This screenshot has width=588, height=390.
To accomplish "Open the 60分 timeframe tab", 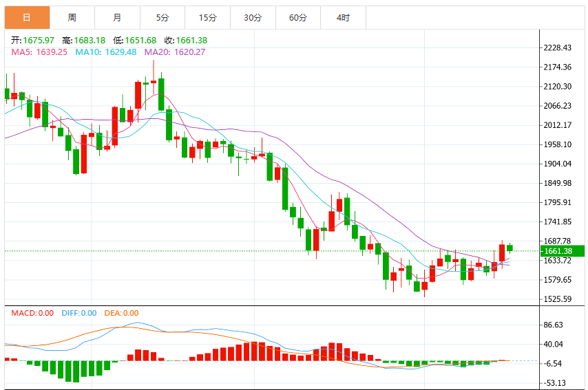I will point(298,18).
